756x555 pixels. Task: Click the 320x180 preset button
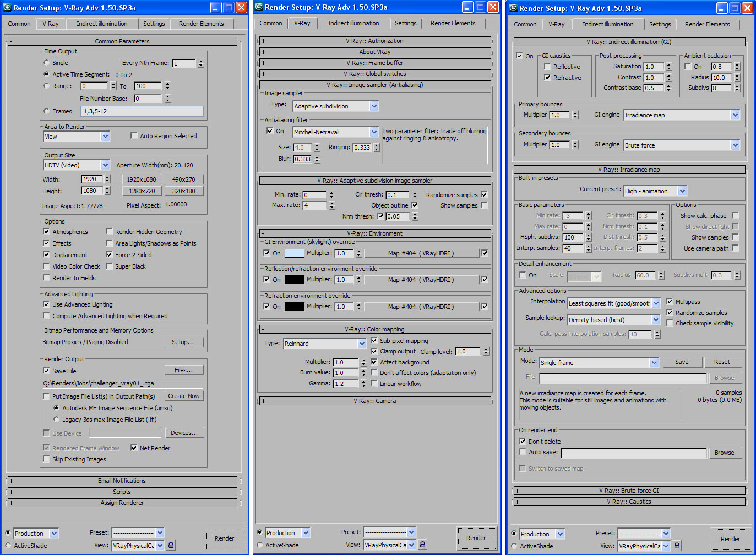click(183, 191)
